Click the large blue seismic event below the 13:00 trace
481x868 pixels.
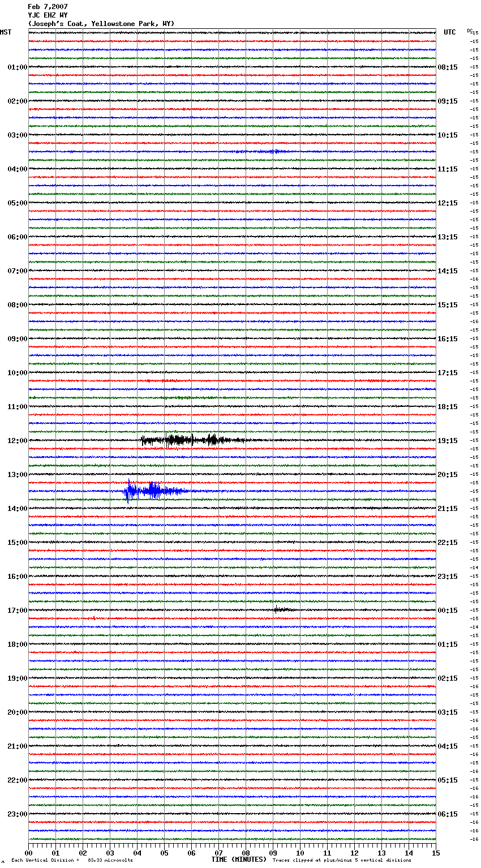(156, 490)
